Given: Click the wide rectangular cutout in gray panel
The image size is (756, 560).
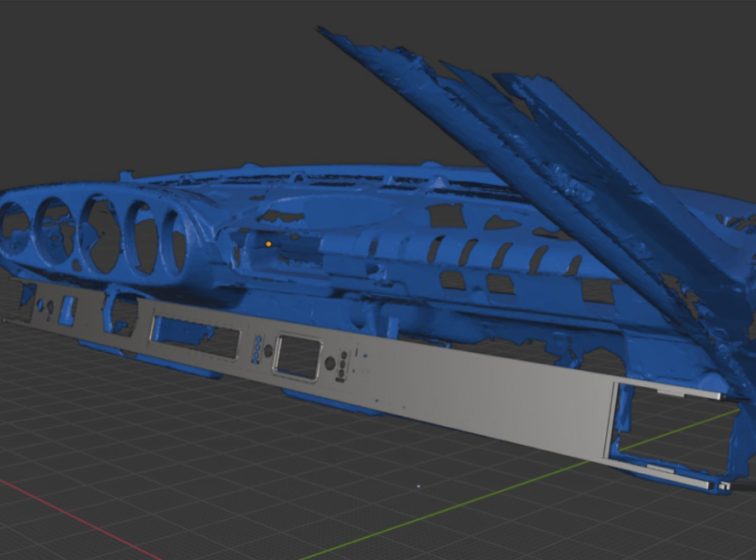Looking at the screenshot, I should (x=195, y=337).
